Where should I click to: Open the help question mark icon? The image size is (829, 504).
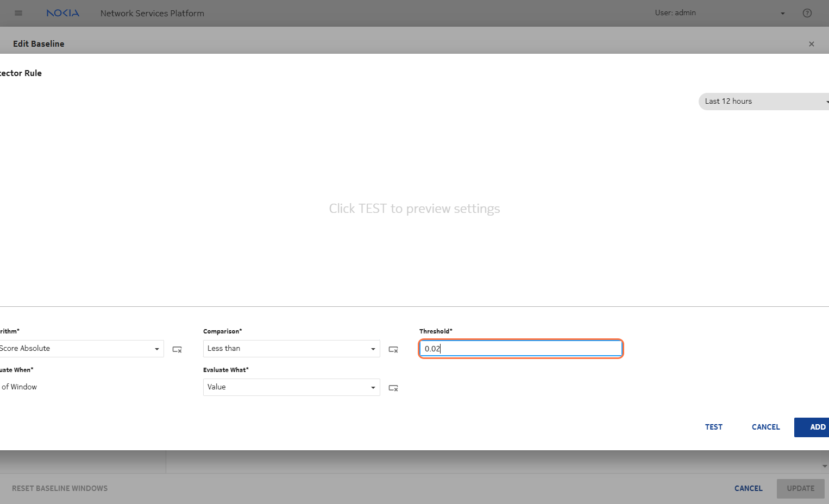(x=807, y=13)
